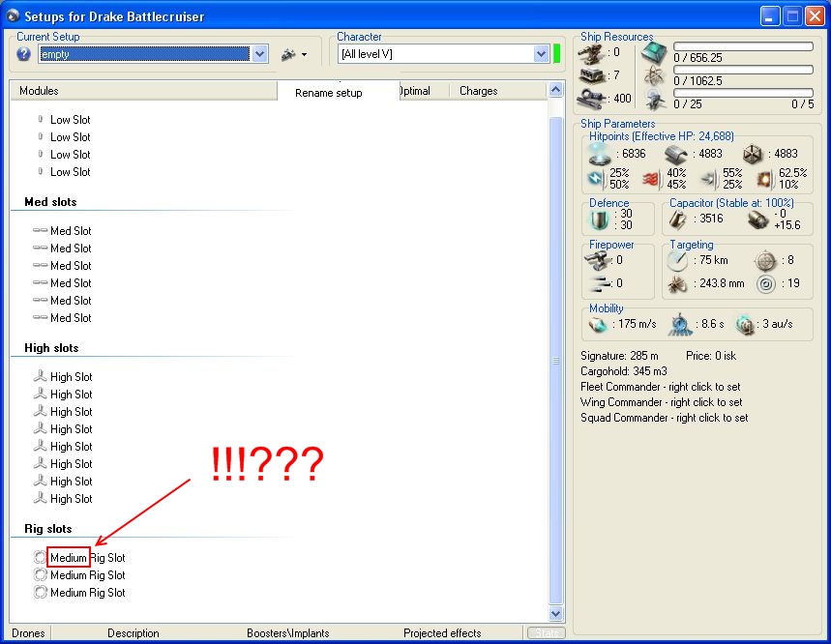Click the capacitor recharge icon showing +15.6
The image size is (831, 644).
click(x=757, y=220)
